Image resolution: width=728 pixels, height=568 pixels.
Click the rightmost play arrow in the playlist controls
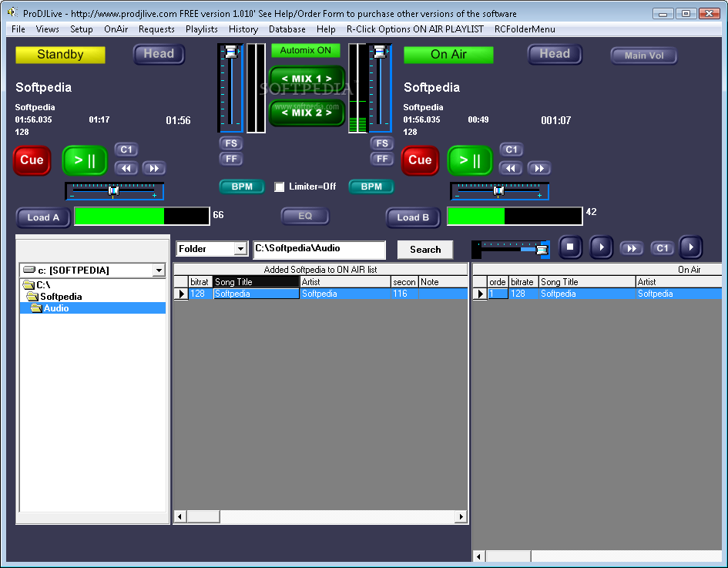click(691, 247)
